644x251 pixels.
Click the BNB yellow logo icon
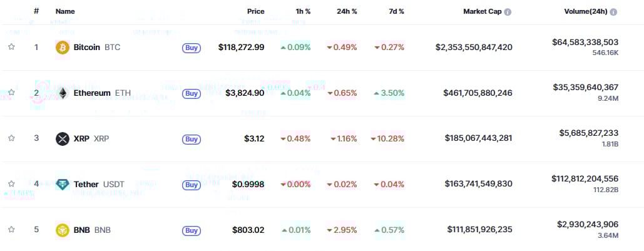pos(63,230)
